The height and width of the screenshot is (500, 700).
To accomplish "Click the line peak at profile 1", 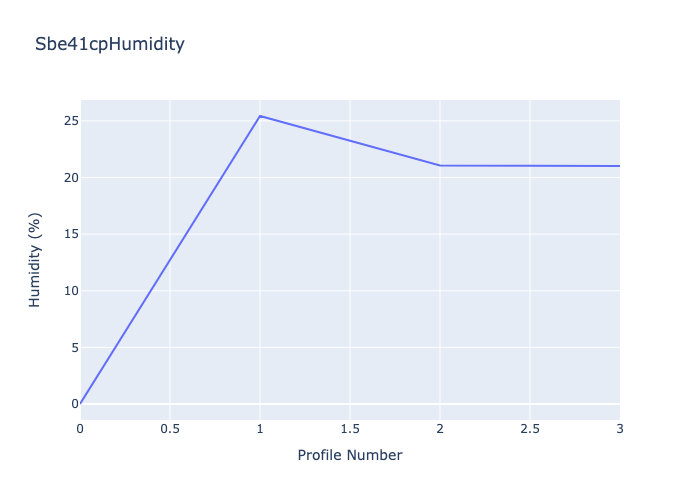I will coord(260,116).
